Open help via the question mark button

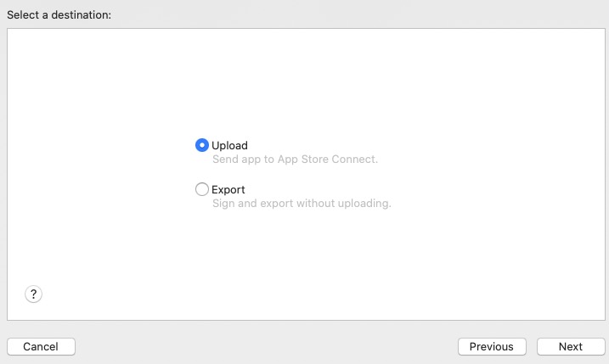tap(33, 294)
